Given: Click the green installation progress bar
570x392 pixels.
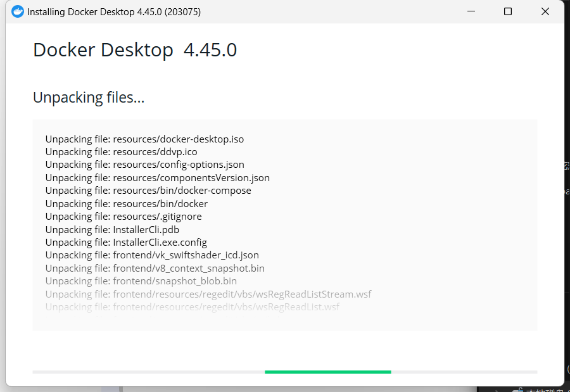Looking at the screenshot, I should pos(328,372).
